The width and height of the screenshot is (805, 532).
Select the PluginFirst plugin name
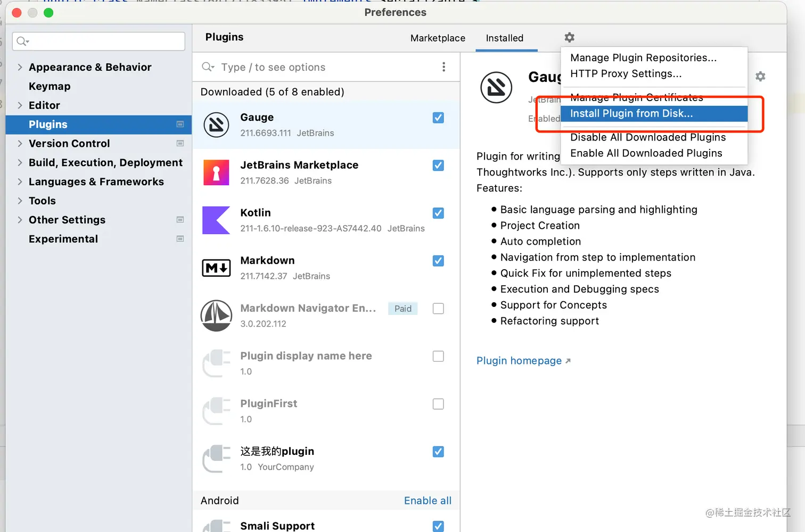point(269,404)
